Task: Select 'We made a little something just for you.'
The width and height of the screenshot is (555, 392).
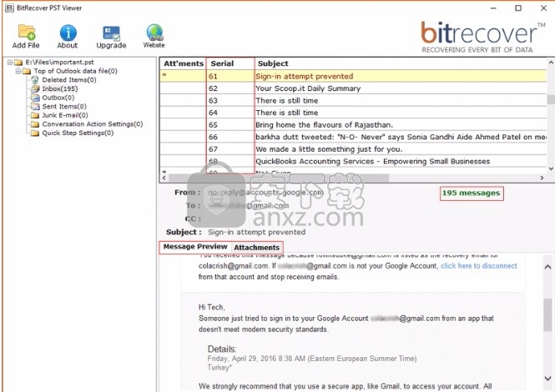Action: (353, 149)
